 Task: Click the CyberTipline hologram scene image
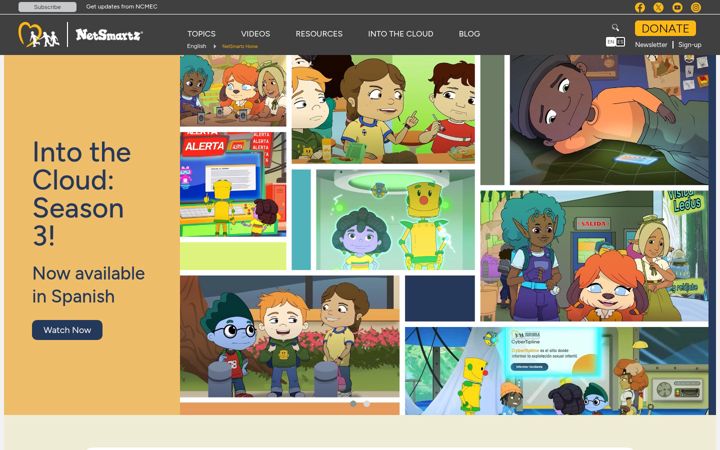point(557,371)
